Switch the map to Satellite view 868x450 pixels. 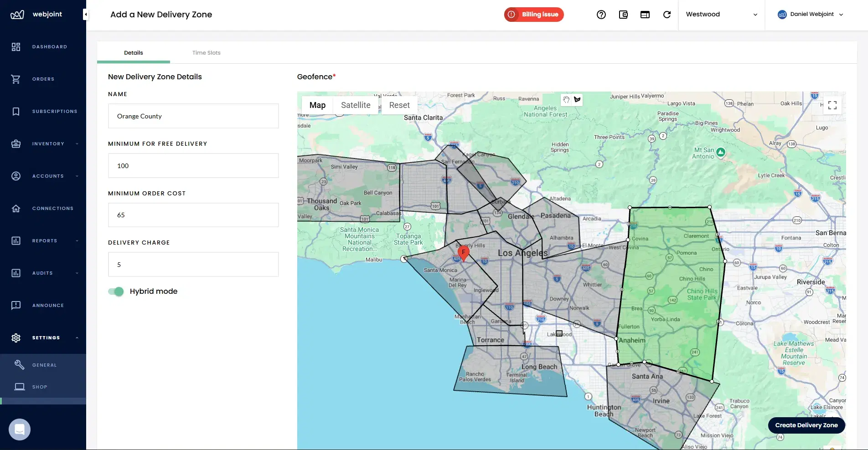click(x=356, y=105)
